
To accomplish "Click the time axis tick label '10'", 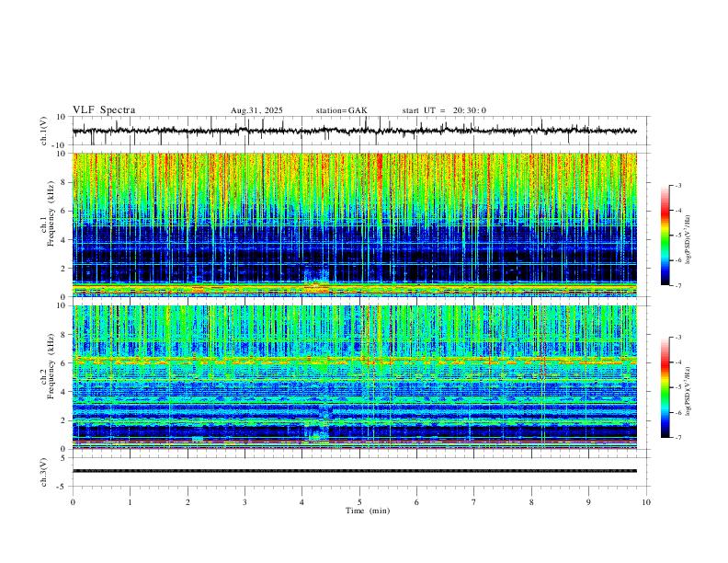I will (x=646, y=502).
